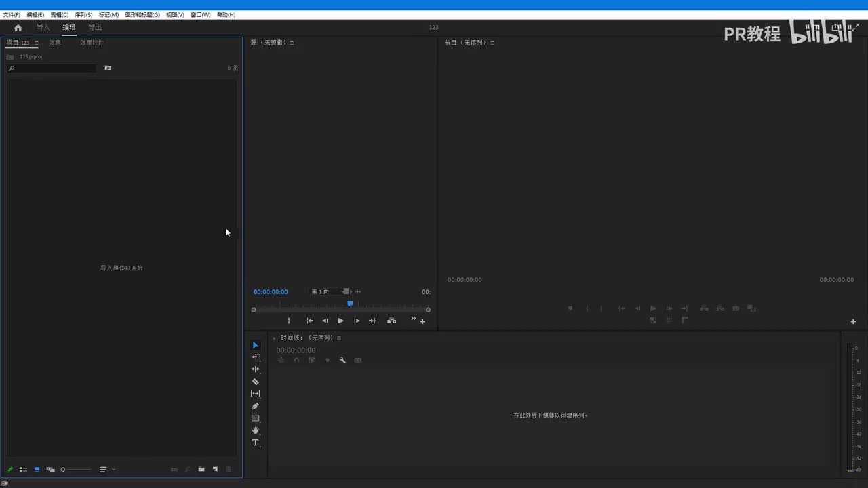The width and height of the screenshot is (868, 488).
Task: Toggle Closed Captions track options in the timeline
Action: 358,361
